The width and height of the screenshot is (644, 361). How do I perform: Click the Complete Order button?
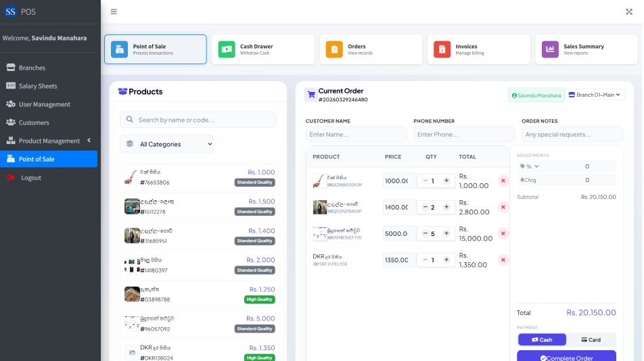click(566, 356)
